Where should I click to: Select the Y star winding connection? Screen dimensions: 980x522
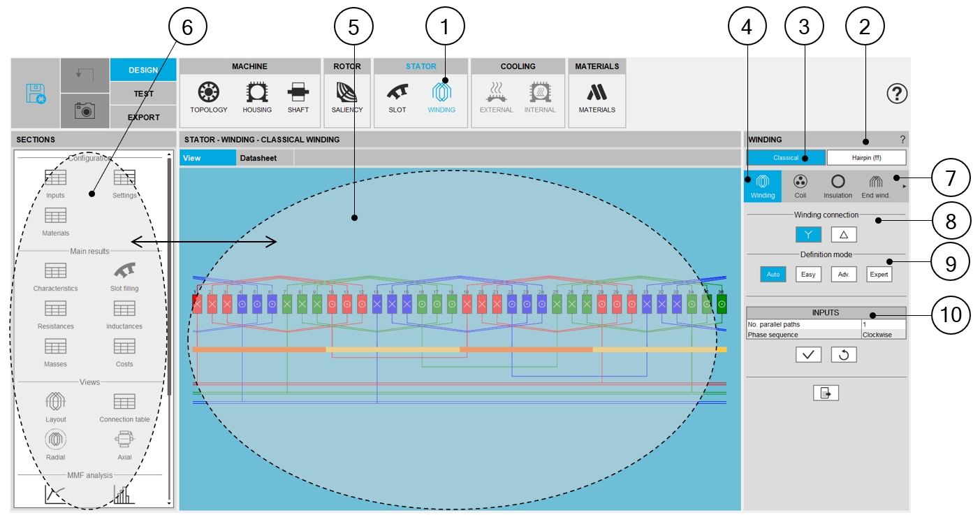[808, 235]
